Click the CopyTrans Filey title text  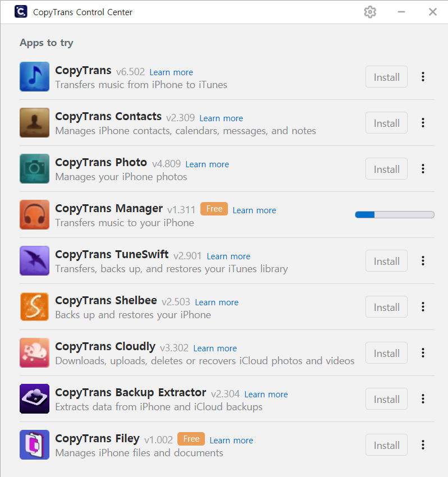pyautogui.click(x=97, y=439)
